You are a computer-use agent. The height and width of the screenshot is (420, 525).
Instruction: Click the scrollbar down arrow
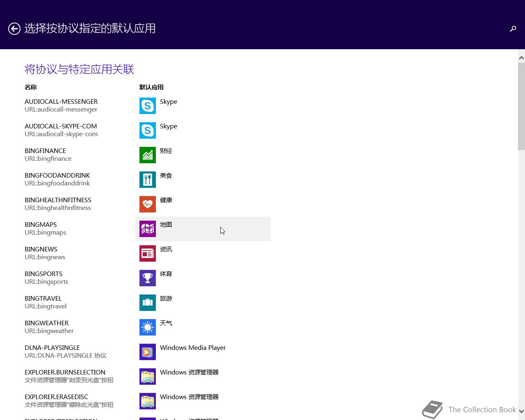[521, 411]
